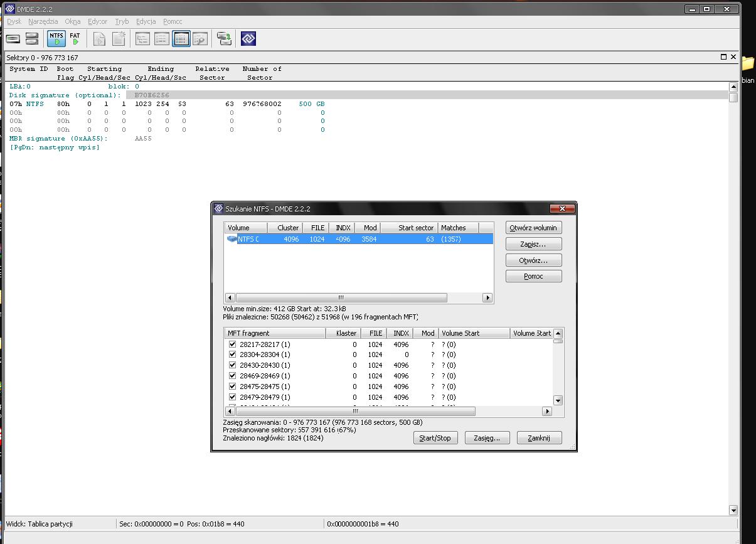Uncheck MFT fragment 28304-28304

tap(233, 355)
